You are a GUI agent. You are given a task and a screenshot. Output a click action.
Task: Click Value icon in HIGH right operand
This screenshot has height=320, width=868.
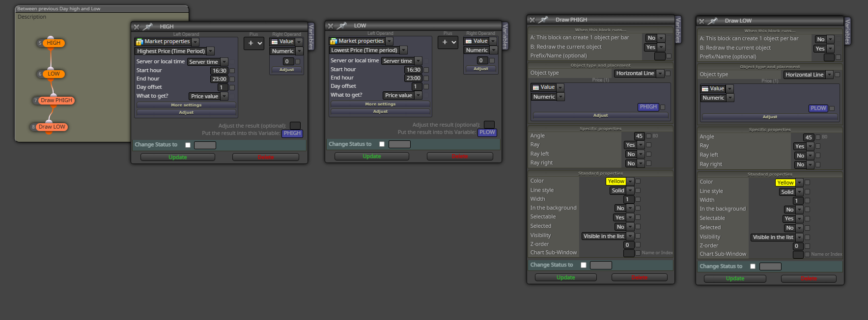(x=275, y=42)
